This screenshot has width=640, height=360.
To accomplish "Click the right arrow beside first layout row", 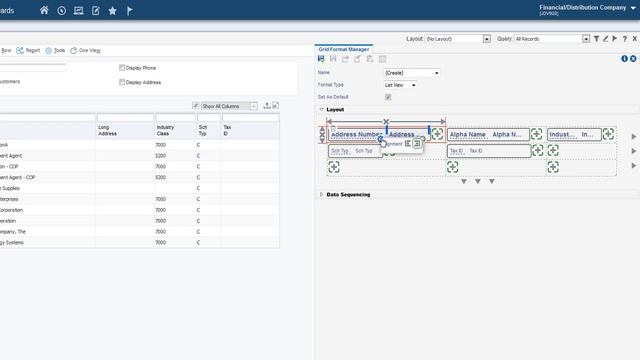I will [x=633, y=136].
